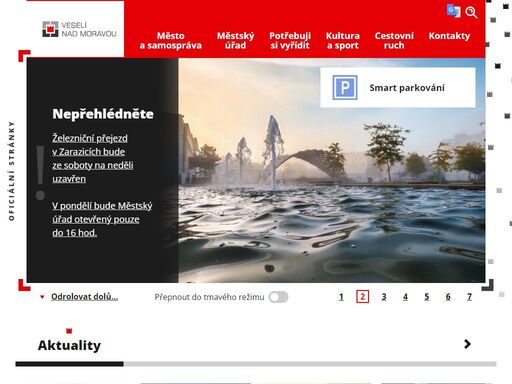
Task: Click the Aktuality next arrow chevron
Action: point(467,344)
